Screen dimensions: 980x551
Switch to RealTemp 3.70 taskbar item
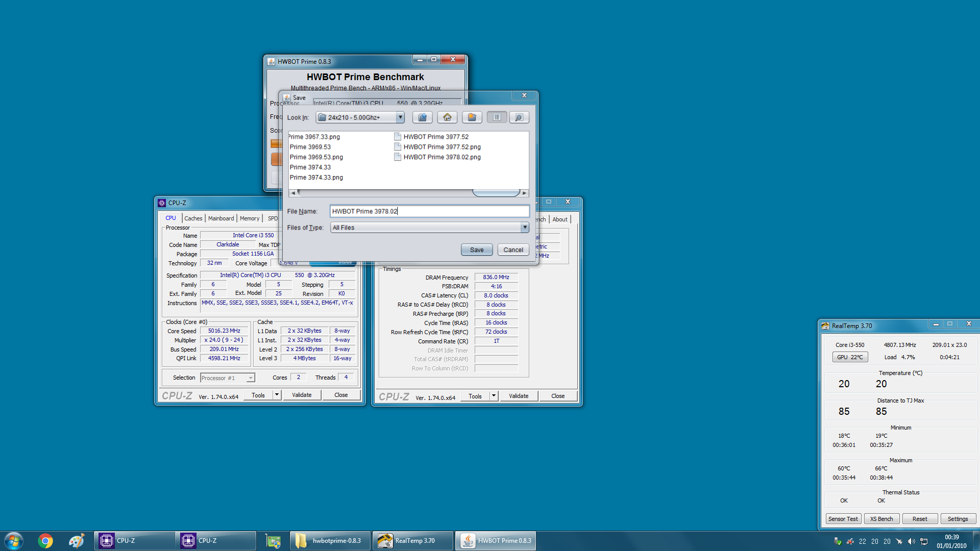pyautogui.click(x=412, y=541)
